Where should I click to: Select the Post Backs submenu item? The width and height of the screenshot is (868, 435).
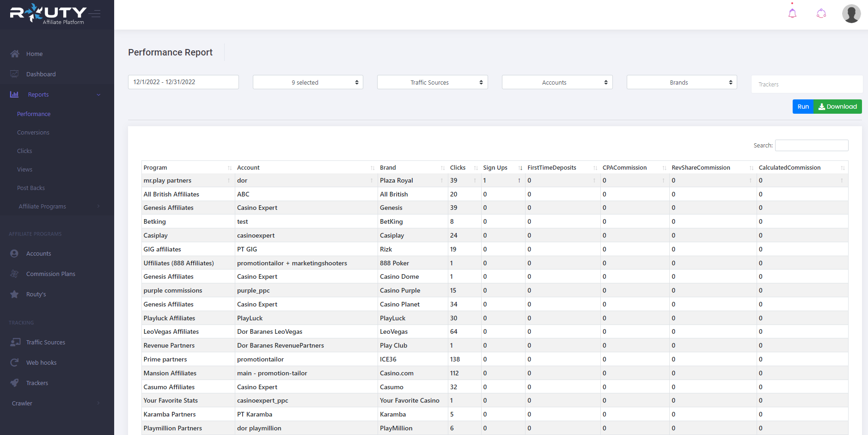pyautogui.click(x=31, y=188)
